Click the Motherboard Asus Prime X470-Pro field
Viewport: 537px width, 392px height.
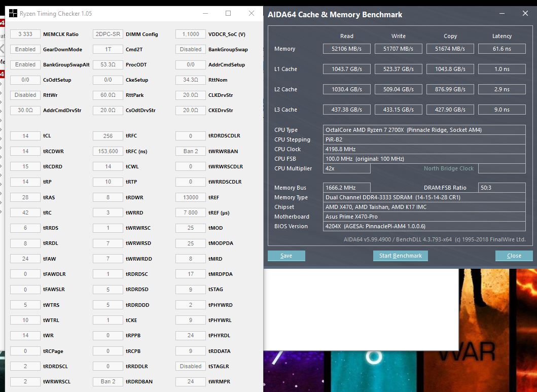click(424, 217)
